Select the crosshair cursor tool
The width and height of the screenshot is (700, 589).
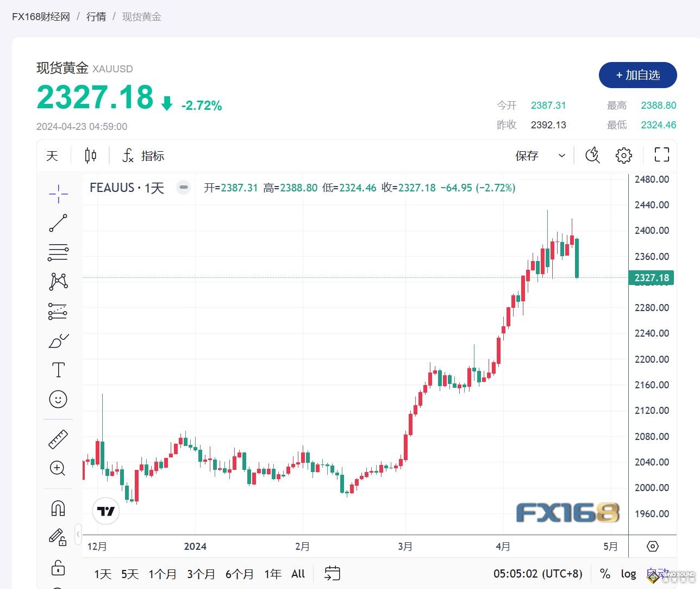pos(58,194)
